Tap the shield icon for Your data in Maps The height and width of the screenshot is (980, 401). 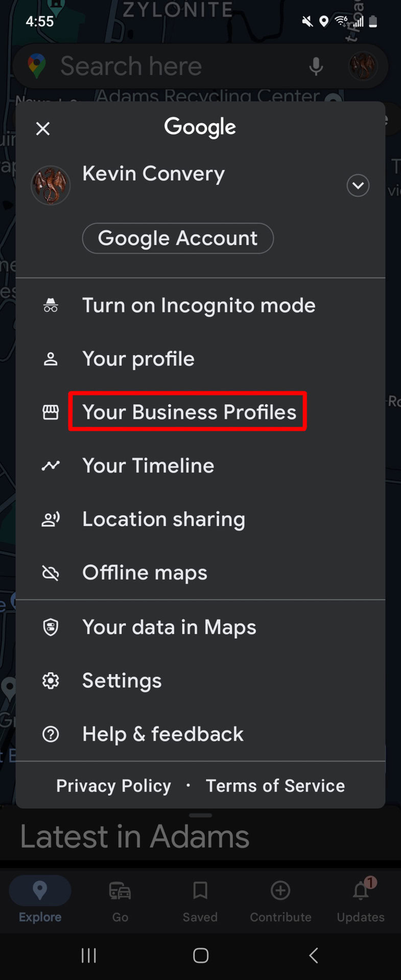[x=51, y=627]
